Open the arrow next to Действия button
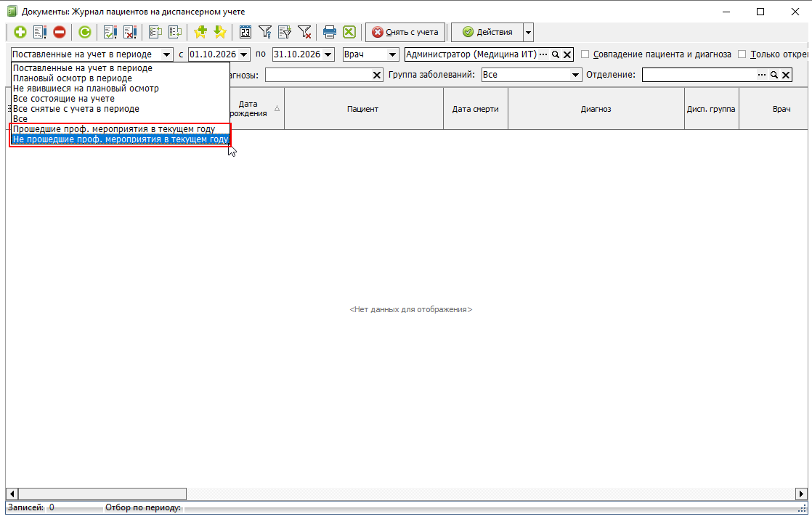Image resolution: width=812 pixels, height=519 pixels. [528, 32]
